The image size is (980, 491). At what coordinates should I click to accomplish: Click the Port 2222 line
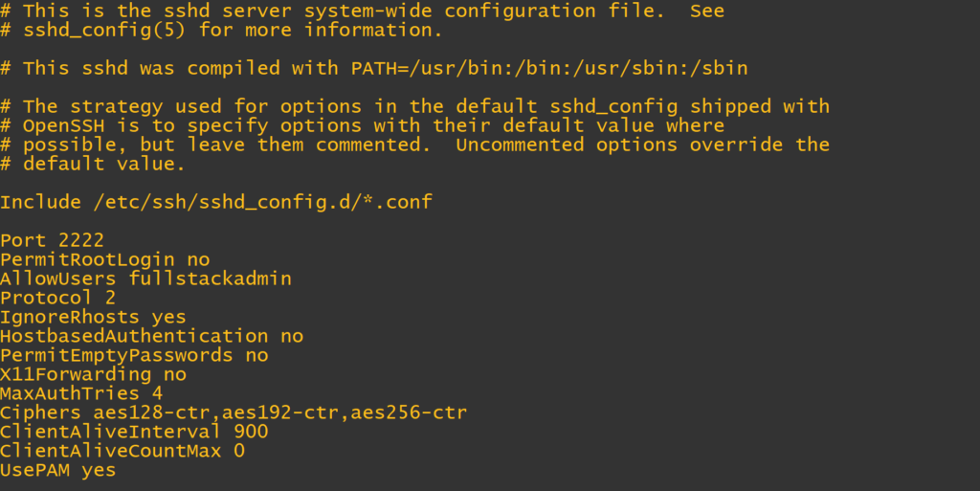(52, 240)
